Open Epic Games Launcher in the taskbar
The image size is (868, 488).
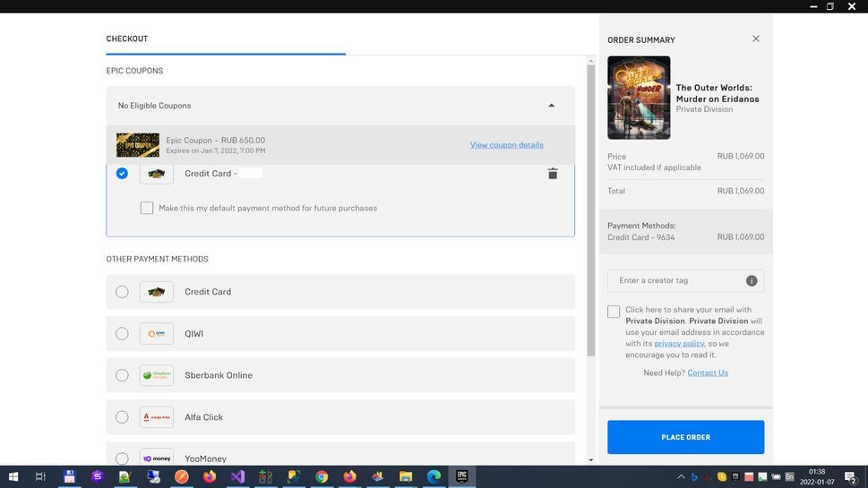pos(461,477)
